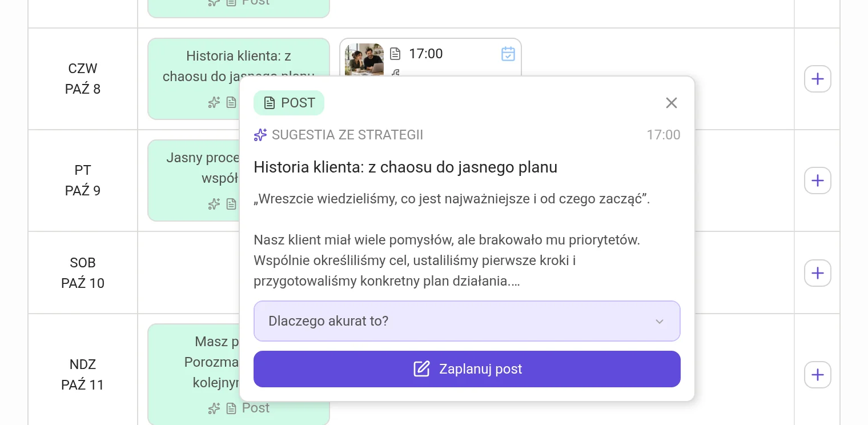Click the SUGESTIA ZE STRATEGII label

coord(348,135)
